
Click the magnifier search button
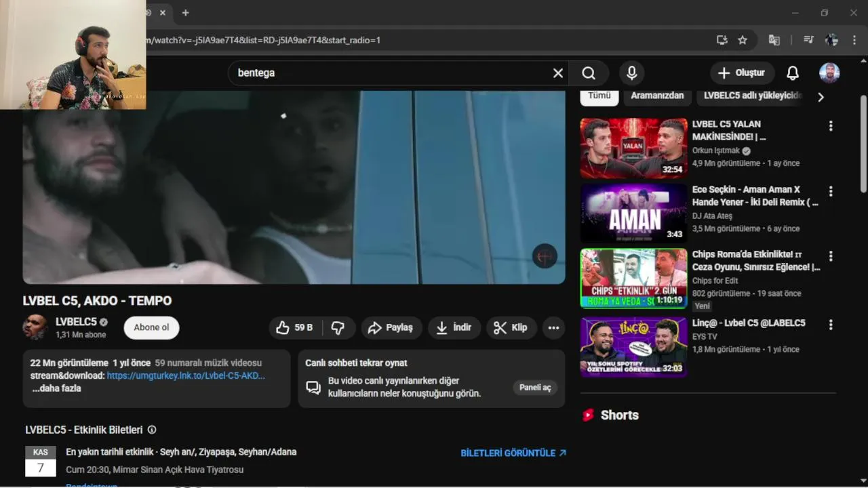click(x=589, y=73)
